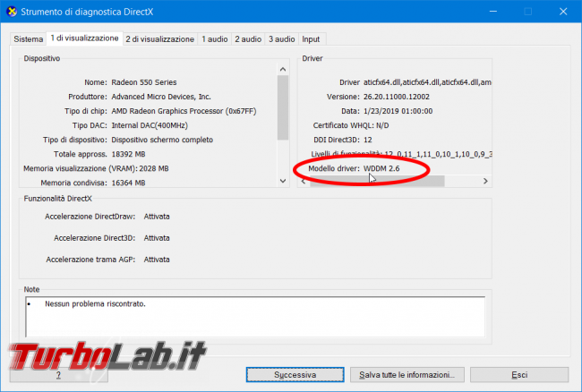Click Accelerazione trama AGP Attivata status
Image resolution: width=582 pixels, height=392 pixels.
157,260
